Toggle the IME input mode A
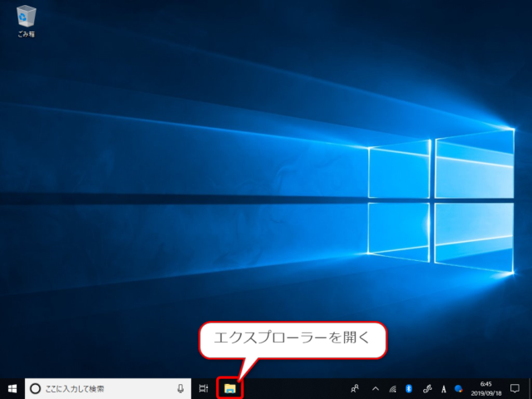 tap(443, 389)
